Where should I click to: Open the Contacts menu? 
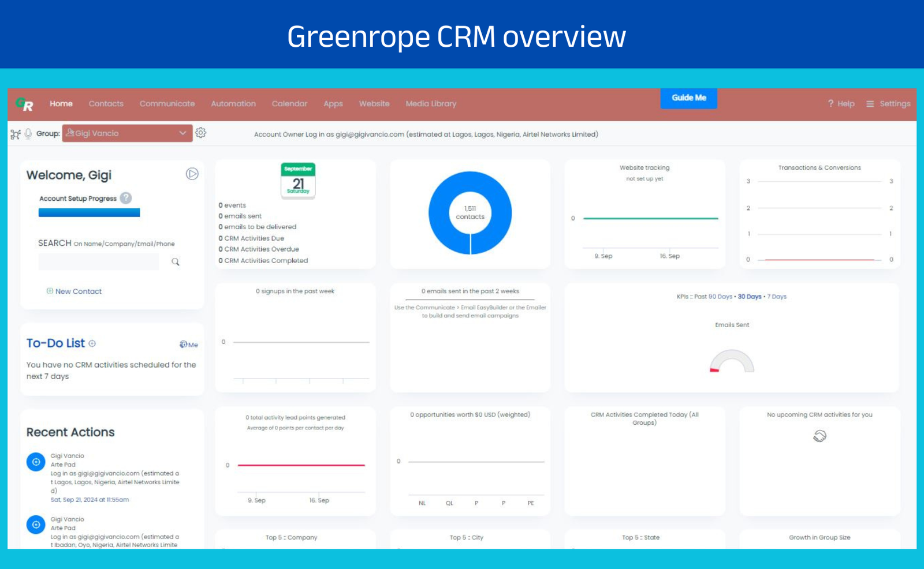click(x=106, y=104)
